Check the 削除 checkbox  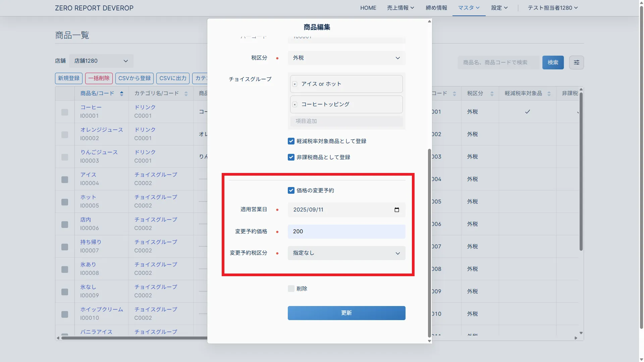(291, 289)
